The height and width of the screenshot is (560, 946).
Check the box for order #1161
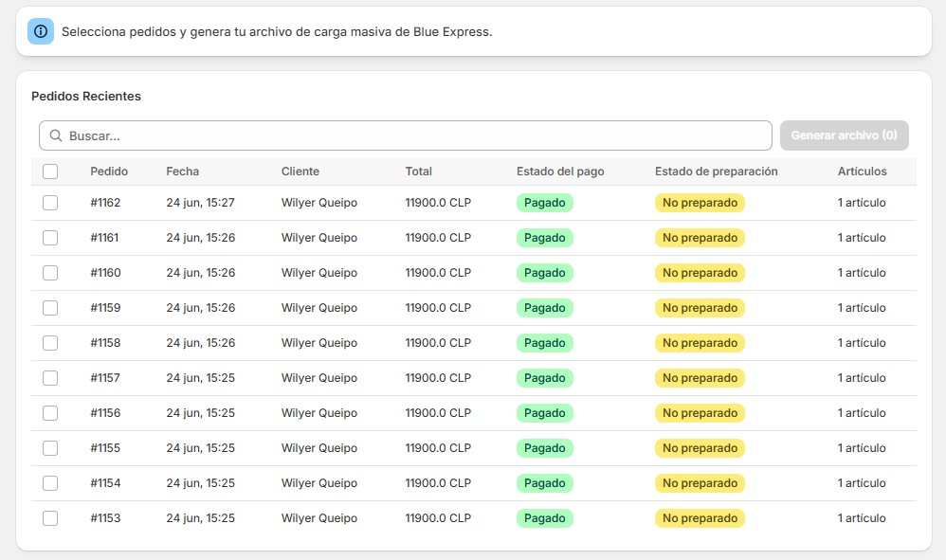(x=50, y=238)
